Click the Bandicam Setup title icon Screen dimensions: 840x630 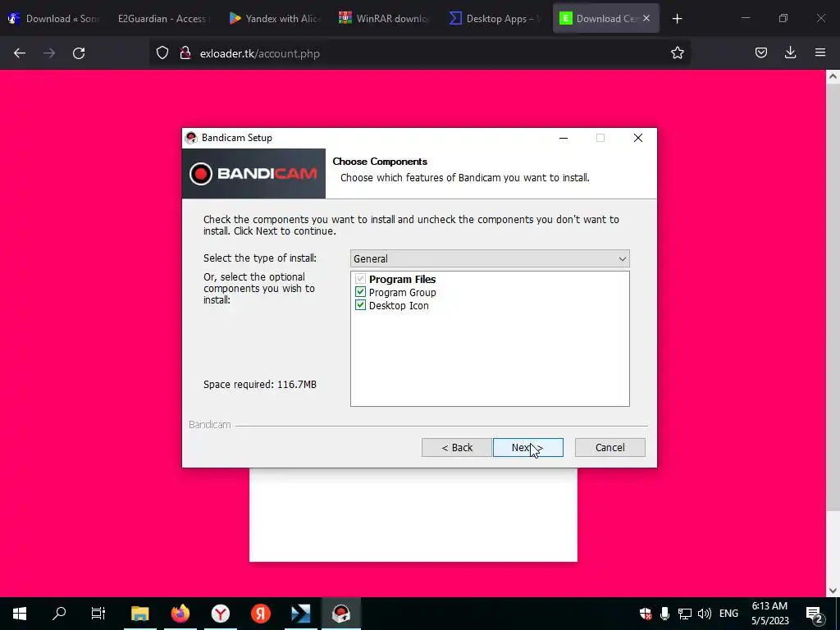click(191, 138)
